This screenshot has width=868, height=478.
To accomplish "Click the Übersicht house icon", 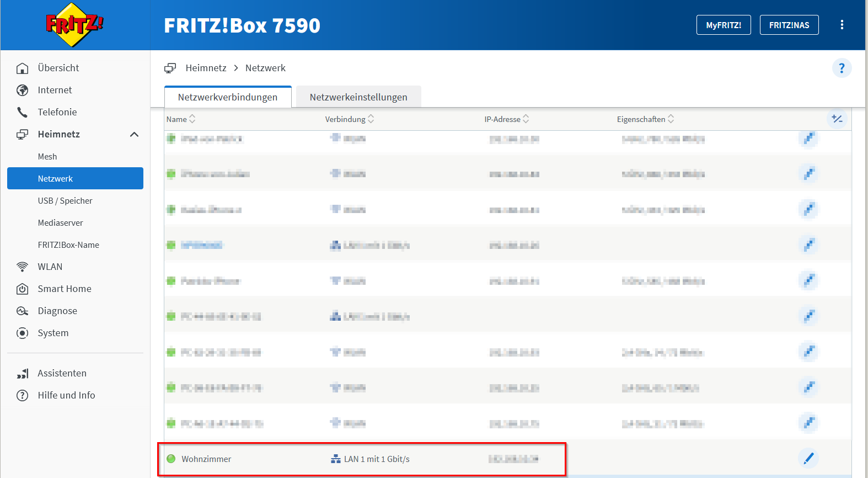I will pos(22,68).
